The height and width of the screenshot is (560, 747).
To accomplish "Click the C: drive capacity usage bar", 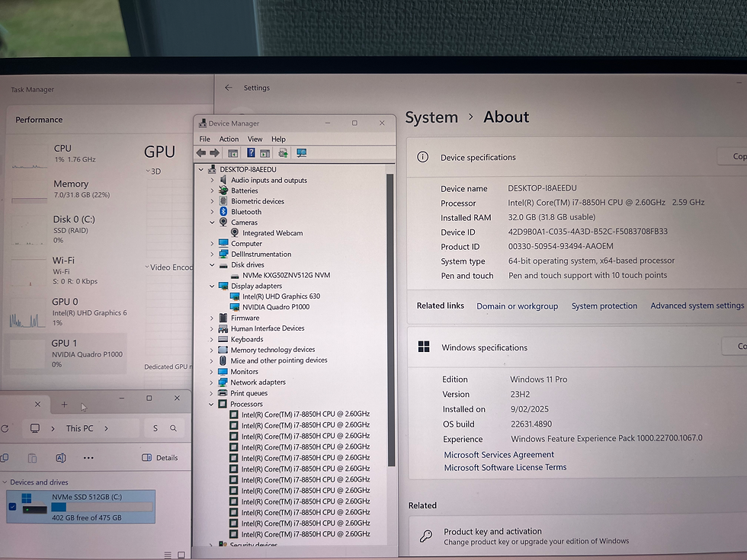I will tap(102, 507).
